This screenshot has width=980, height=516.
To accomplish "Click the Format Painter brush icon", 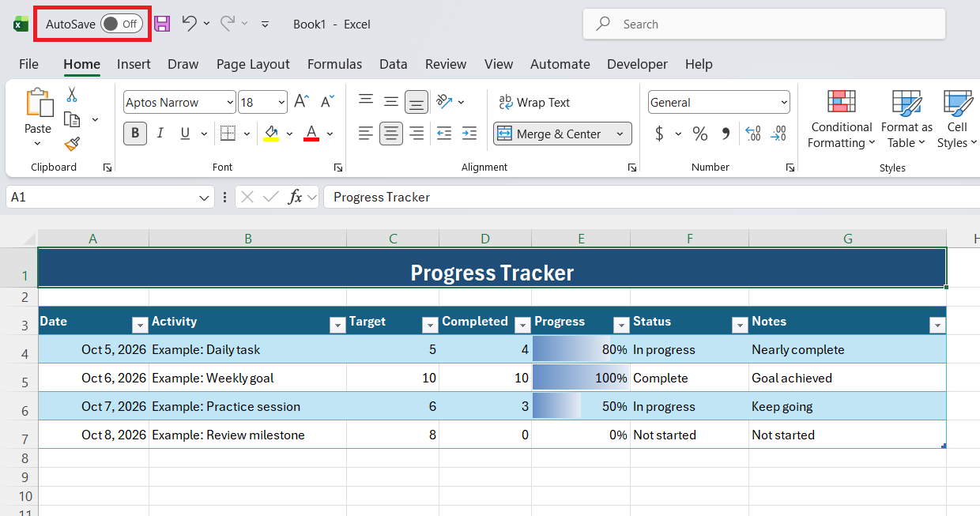I will [72, 144].
